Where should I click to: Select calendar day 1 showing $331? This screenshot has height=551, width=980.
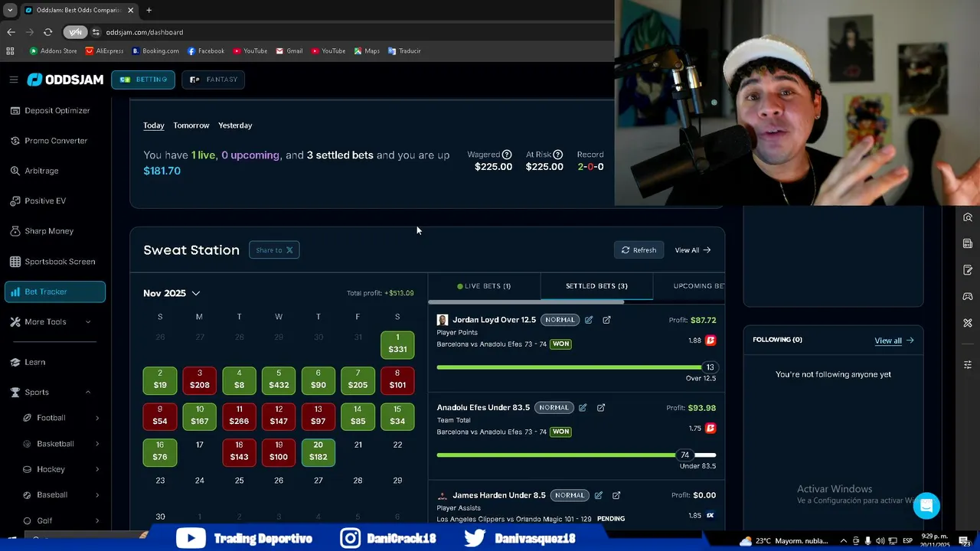[397, 344]
